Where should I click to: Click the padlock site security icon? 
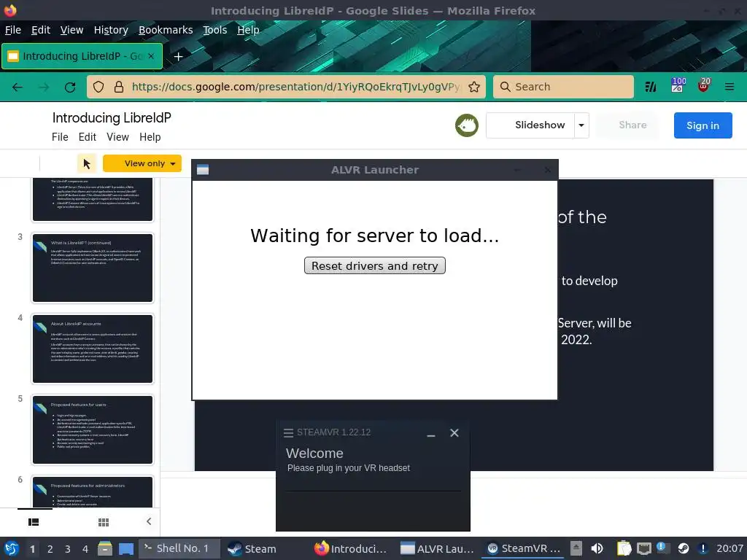(119, 87)
